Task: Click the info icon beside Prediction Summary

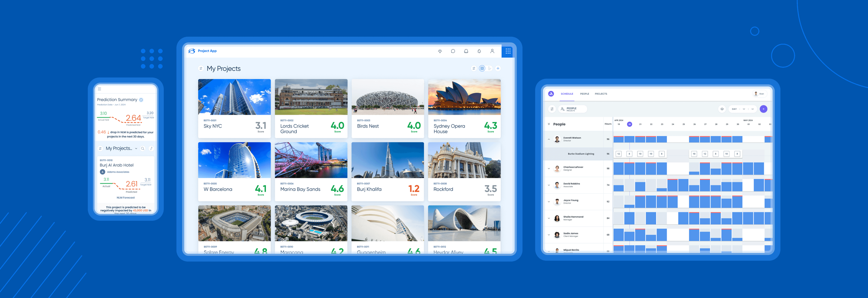Action: [x=141, y=100]
